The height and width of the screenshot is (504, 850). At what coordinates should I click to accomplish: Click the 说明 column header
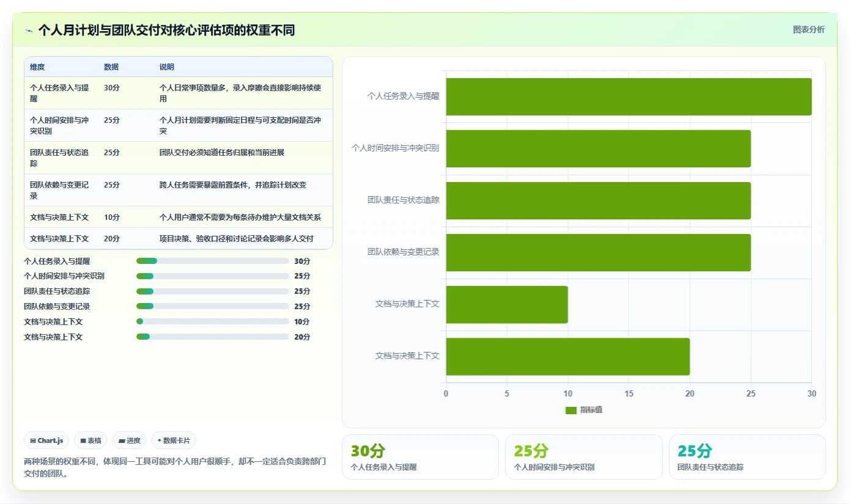[167, 67]
